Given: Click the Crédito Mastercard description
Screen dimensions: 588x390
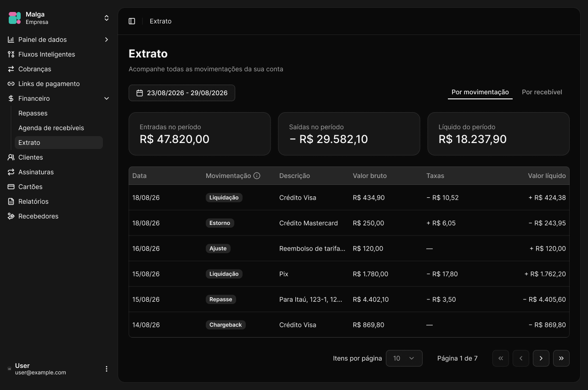Looking at the screenshot, I should (308, 223).
